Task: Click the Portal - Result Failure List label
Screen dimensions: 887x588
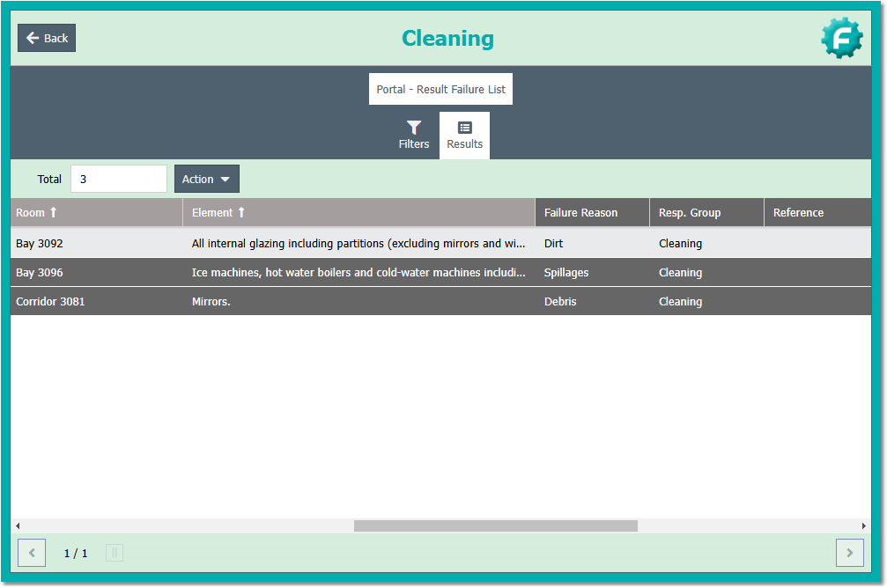Action: [440, 89]
